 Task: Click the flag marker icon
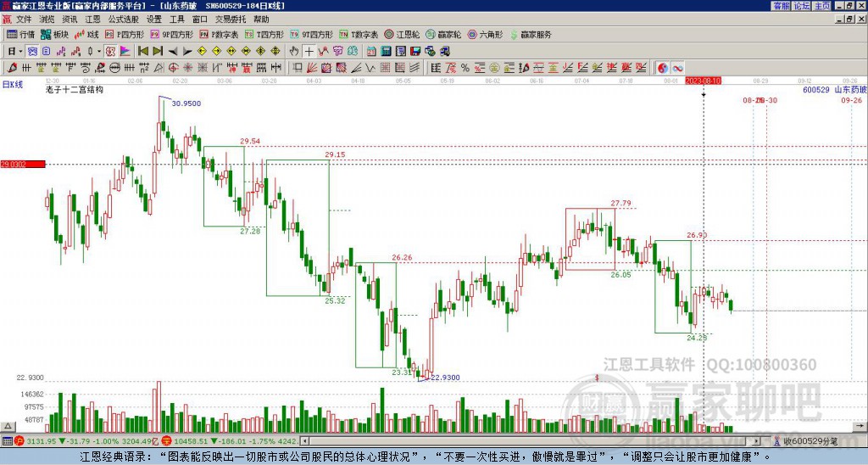pyautogui.click(x=125, y=52)
